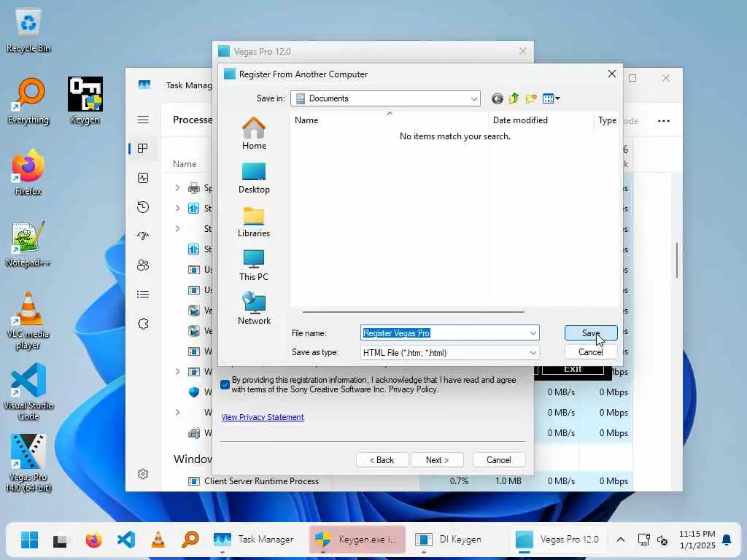747x560 pixels.
Task: Cancel the save dialog
Action: [591, 352]
